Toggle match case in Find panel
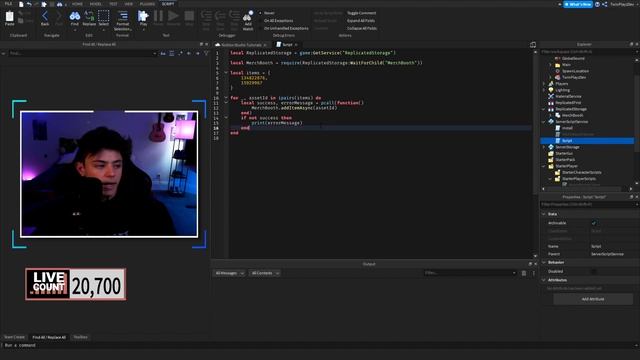The width and height of the screenshot is (640, 360). (x=163, y=53)
